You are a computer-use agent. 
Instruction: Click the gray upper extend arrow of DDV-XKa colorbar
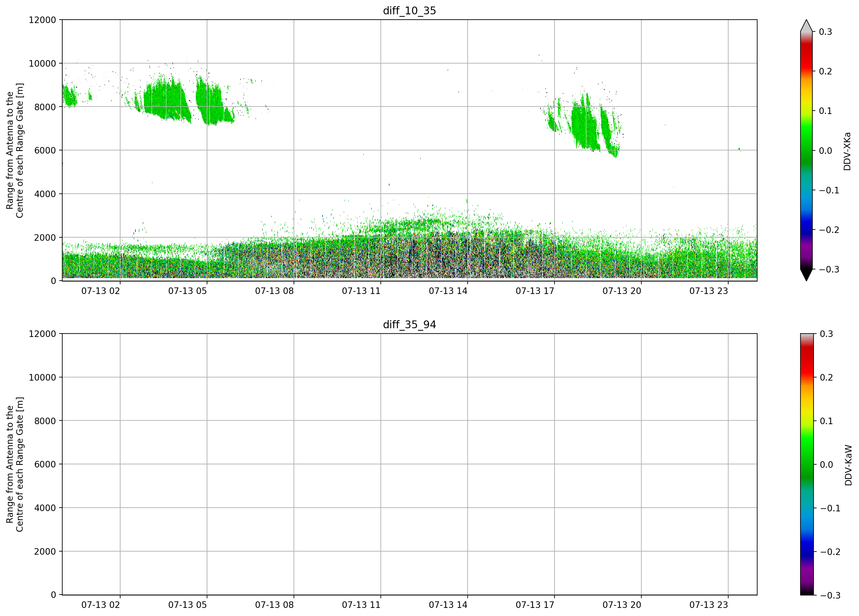(x=806, y=26)
